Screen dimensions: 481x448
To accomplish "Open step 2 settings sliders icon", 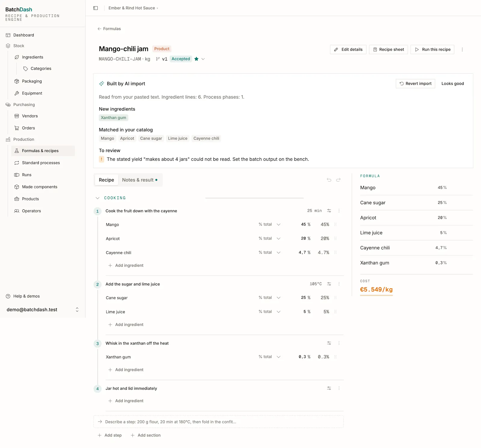I will pos(329,284).
